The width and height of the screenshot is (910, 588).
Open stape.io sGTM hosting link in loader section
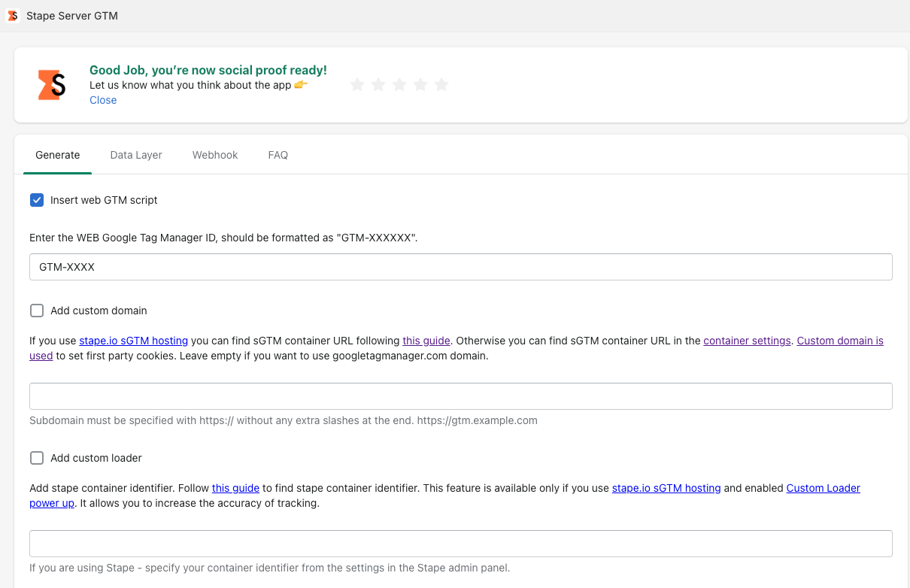[x=666, y=488]
